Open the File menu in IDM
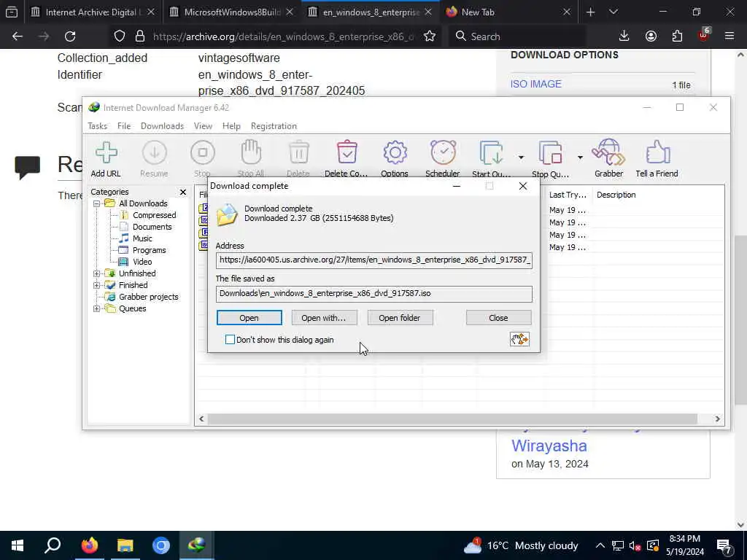The image size is (747, 560). [x=124, y=126]
